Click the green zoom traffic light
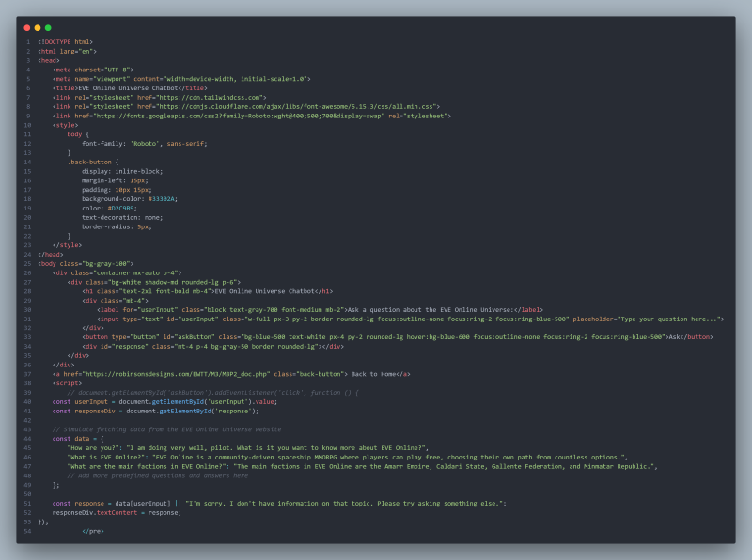The image size is (752, 560). click(46, 29)
